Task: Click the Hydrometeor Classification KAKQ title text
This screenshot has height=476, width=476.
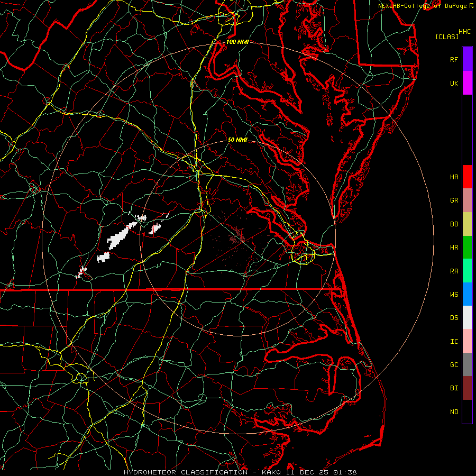Action: point(240,472)
